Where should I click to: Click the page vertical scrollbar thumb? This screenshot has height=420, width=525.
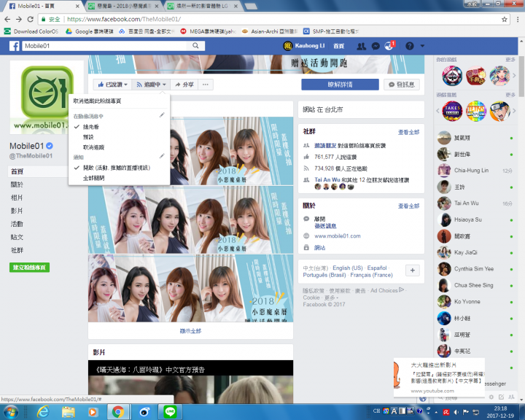pyautogui.click(x=521, y=78)
